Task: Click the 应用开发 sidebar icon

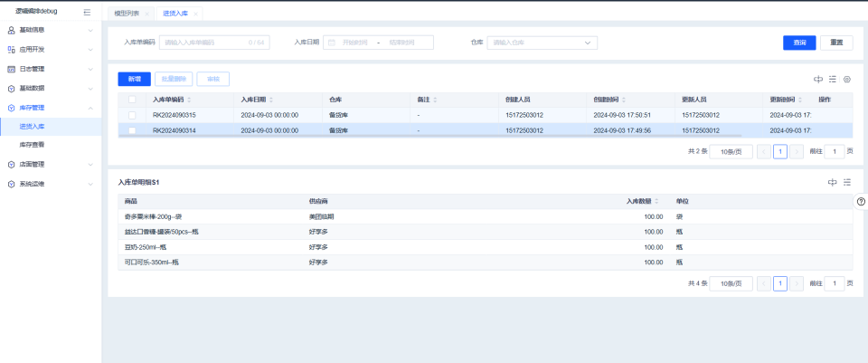Action: tap(11, 49)
